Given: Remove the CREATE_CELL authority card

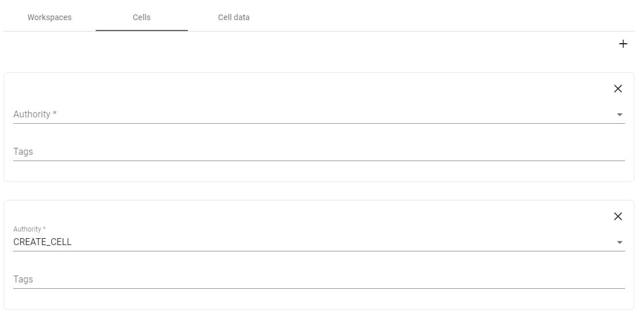Looking at the screenshot, I should (x=618, y=216).
